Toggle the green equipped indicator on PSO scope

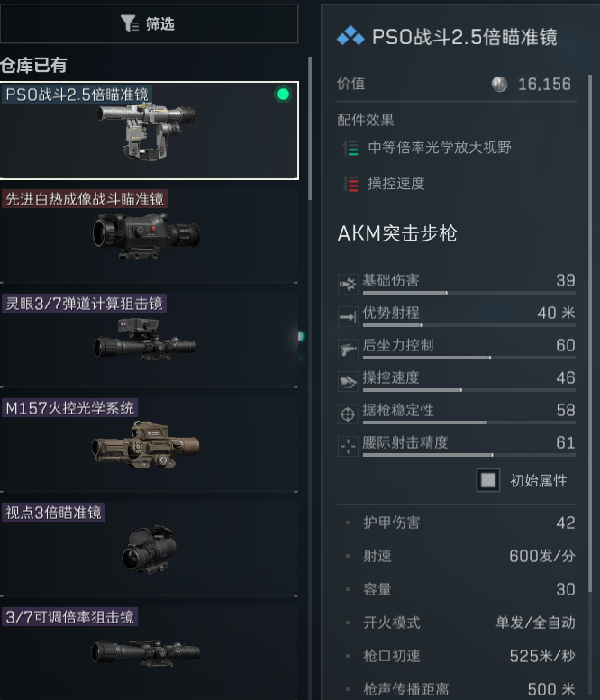tap(283, 95)
